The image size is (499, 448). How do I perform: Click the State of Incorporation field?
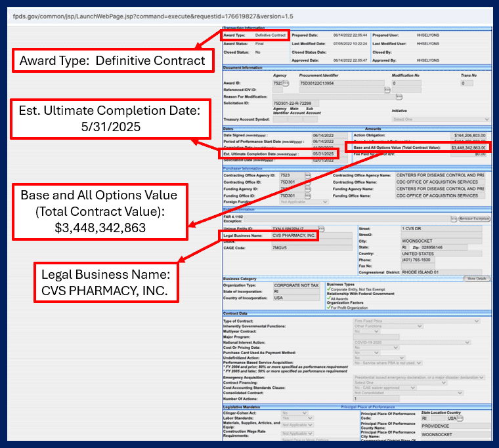point(297,292)
